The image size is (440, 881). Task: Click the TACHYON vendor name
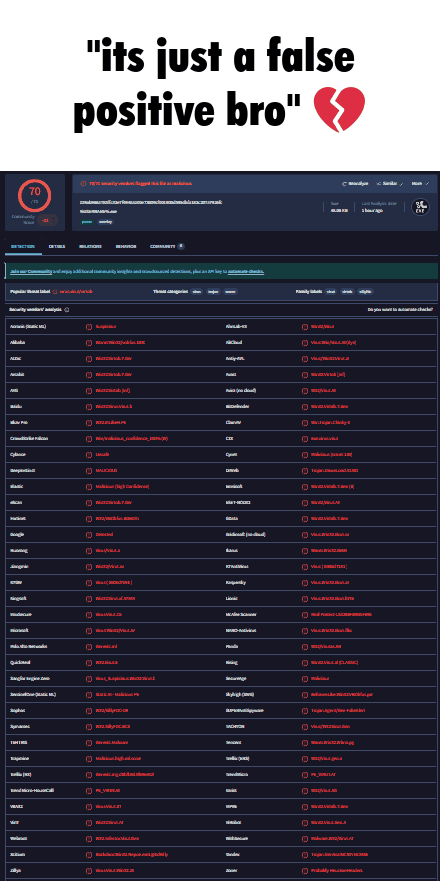(x=235, y=726)
